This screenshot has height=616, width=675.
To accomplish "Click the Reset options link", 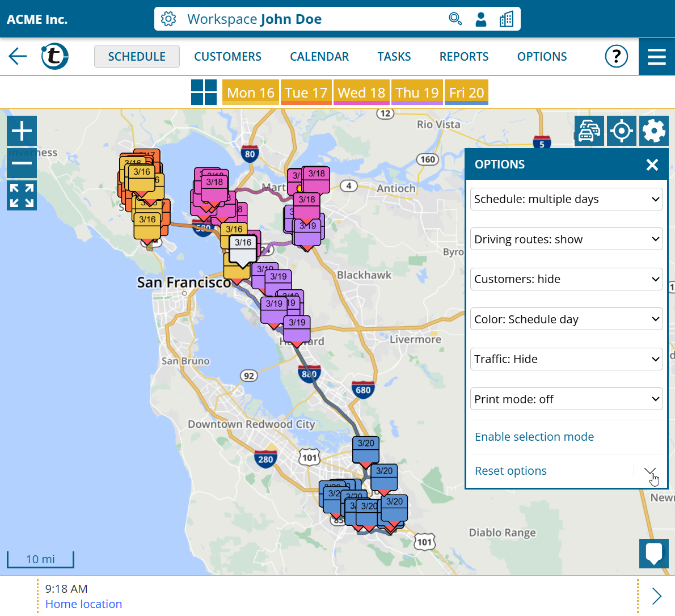I will tap(511, 471).
